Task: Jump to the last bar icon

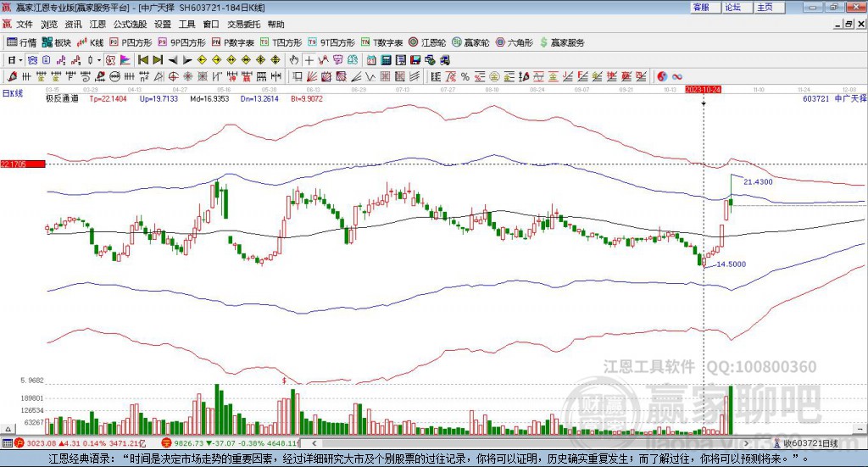Action: tap(158, 60)
